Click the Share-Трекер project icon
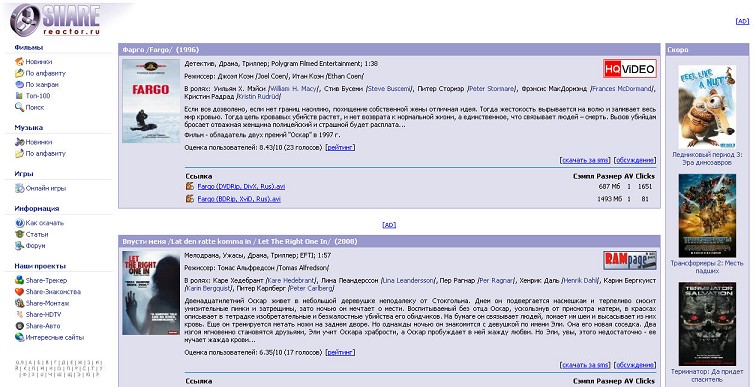The height and width of the screenshot is (387, 756). (19, 280)
